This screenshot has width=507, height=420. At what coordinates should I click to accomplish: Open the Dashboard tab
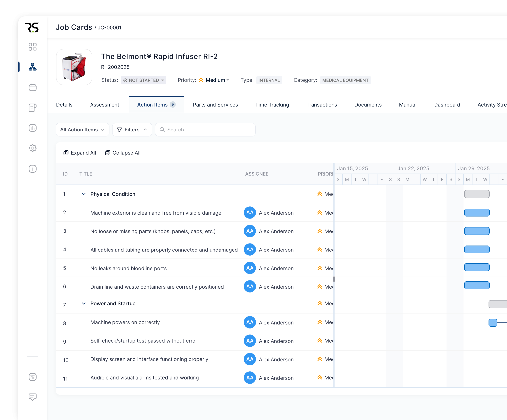tap(447, 105)
